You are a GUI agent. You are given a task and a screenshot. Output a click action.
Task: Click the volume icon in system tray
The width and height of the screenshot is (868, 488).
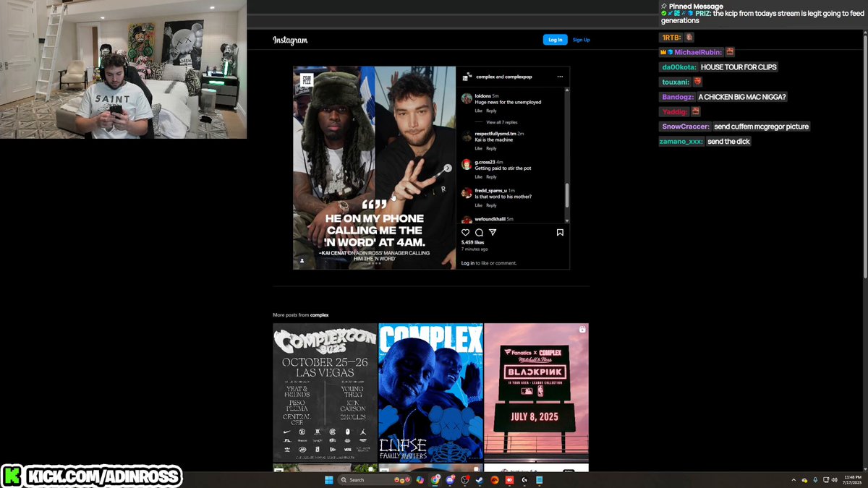[x=835, y=480]
